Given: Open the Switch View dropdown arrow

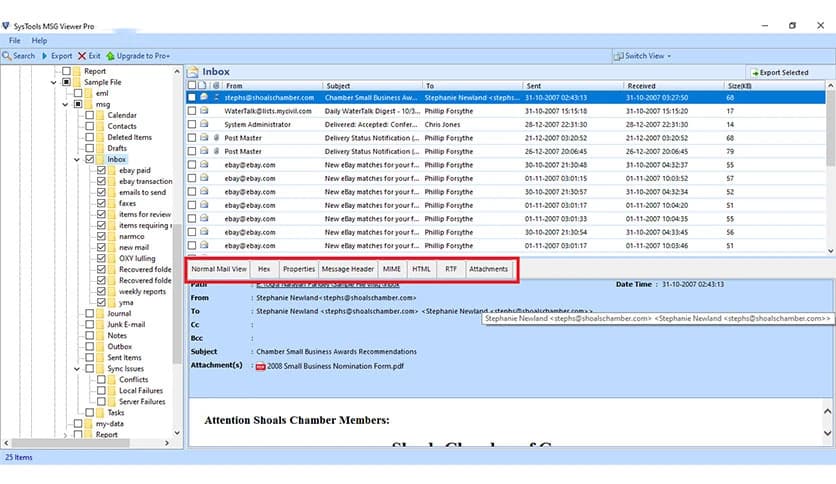Looking at the screenshot, I should tap(669, 56).
